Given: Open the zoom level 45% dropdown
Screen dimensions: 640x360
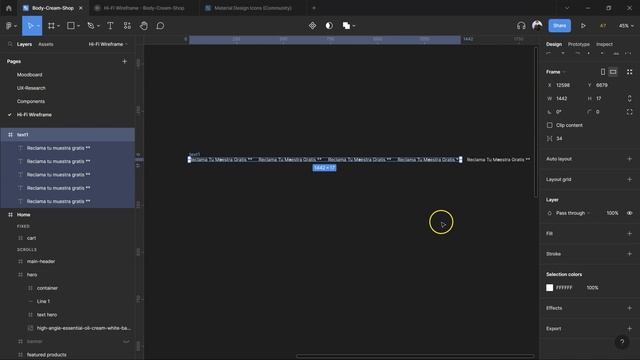Looking at the screenshot, I should (x=626, y=26).
